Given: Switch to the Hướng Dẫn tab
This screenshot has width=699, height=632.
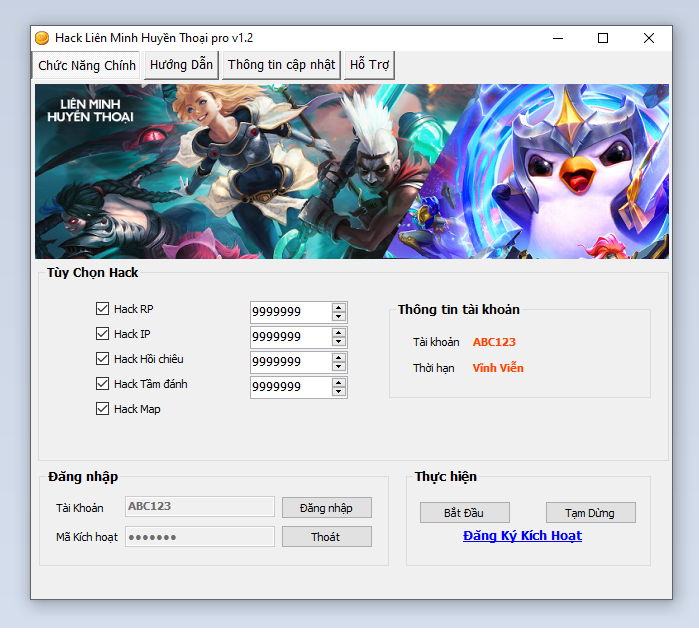Looking at the screenshot, I should [181, 65].
